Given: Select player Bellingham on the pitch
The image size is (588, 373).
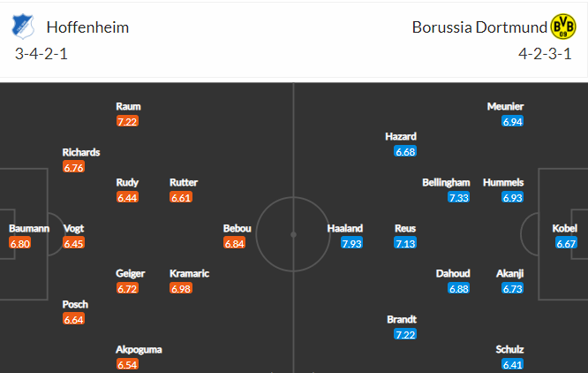Looking at the screenshot, I should coord(446,182).
